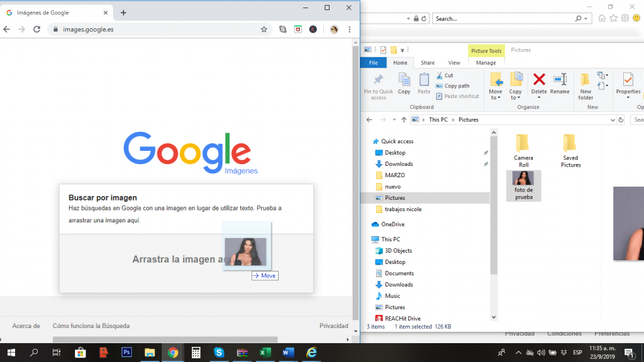Click the Privacidad link in Chrome footer
This screenshot has height=362, width=644.
[x=334, y=326]
